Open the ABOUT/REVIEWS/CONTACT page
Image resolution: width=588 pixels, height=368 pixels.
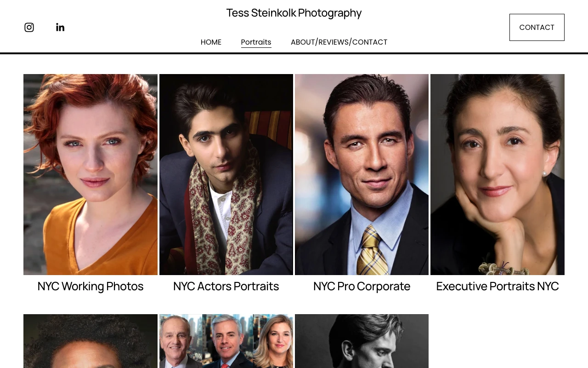(x=339, y=42)
